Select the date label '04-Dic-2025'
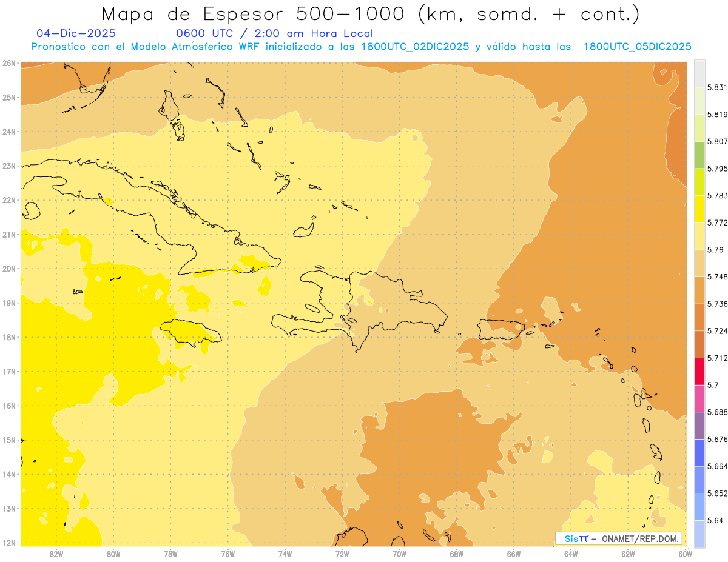Screen dimensions: 728x562 76,33
